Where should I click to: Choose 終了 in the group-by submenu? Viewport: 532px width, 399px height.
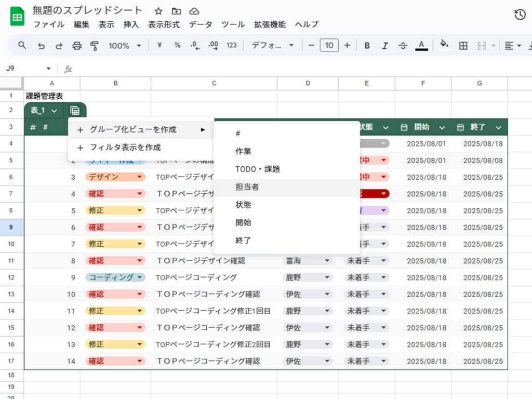click(287, 241)
